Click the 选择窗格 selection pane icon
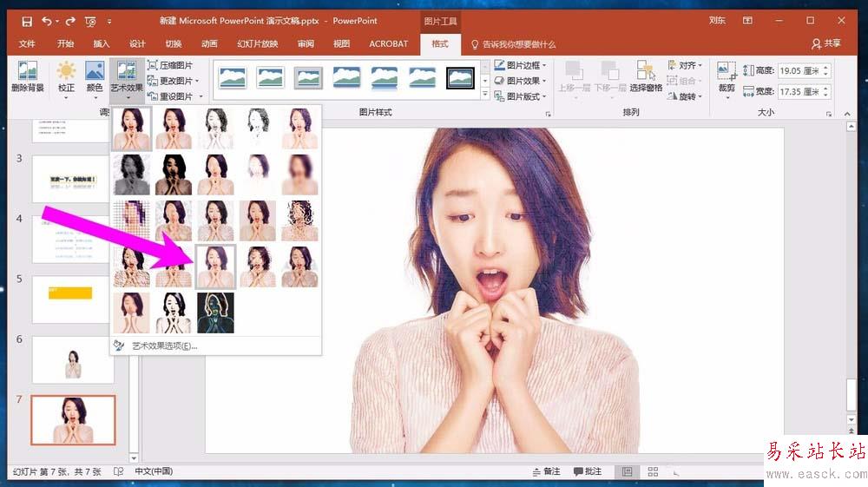 click(x=646, y=76)
